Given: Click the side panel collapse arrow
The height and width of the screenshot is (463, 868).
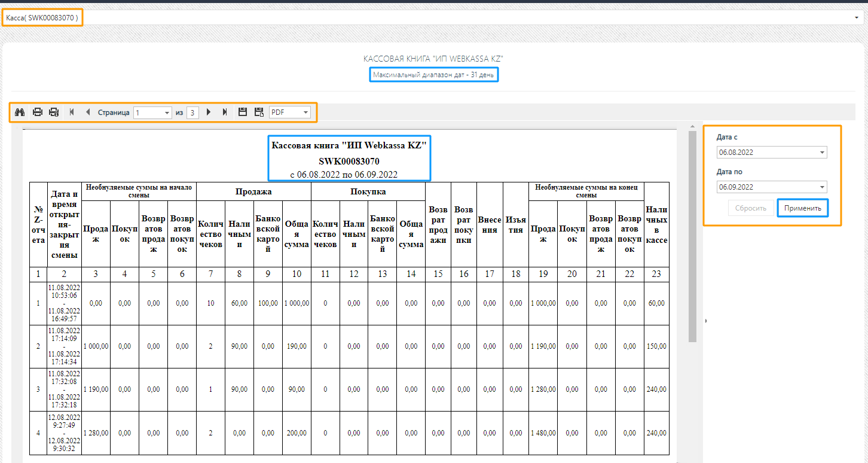Looking at the screenshot, I should click(706, 321).
